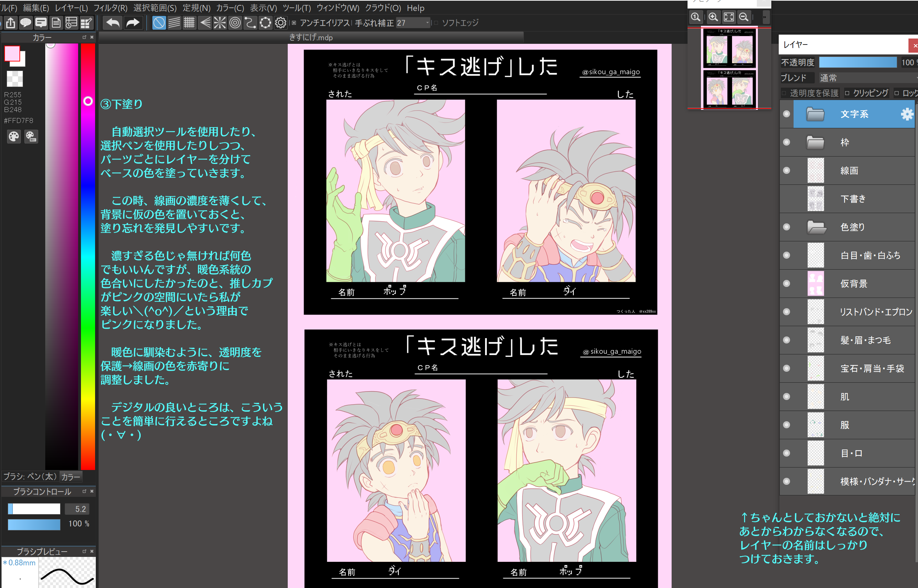The image size is (918, 588).
Task: Open the フィルタ(R) menu
Action: 110,8
